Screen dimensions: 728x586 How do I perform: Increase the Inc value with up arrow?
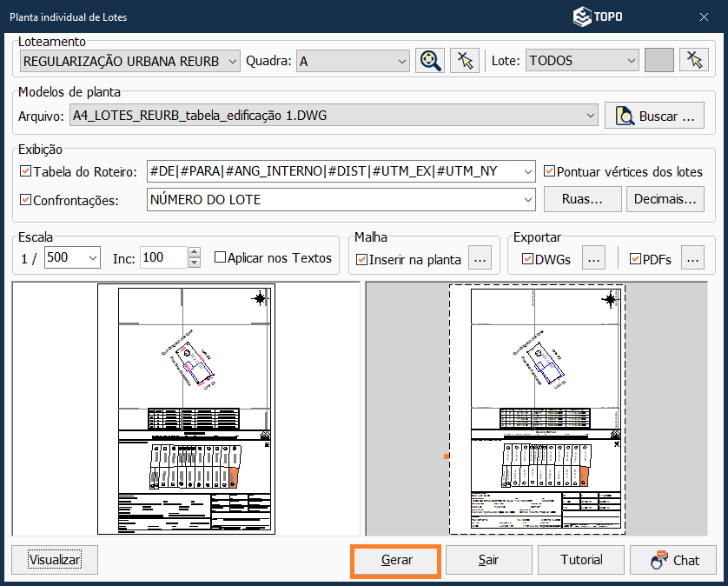point(195,253)
